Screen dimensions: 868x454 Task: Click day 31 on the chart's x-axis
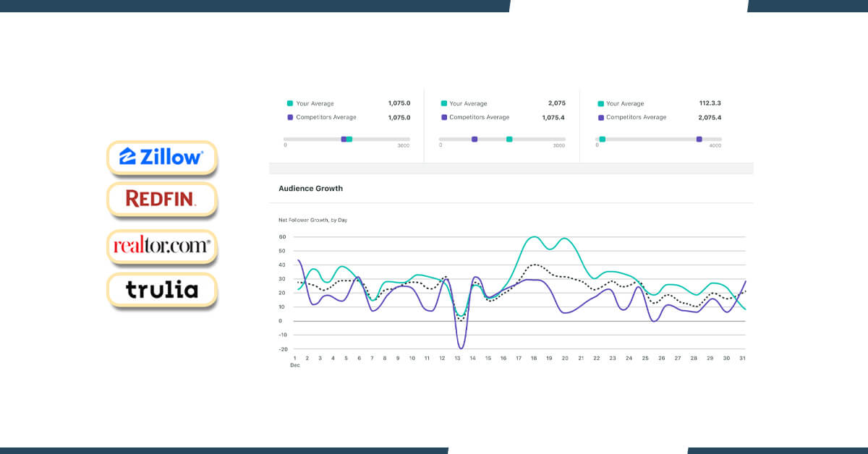(741, 358)
